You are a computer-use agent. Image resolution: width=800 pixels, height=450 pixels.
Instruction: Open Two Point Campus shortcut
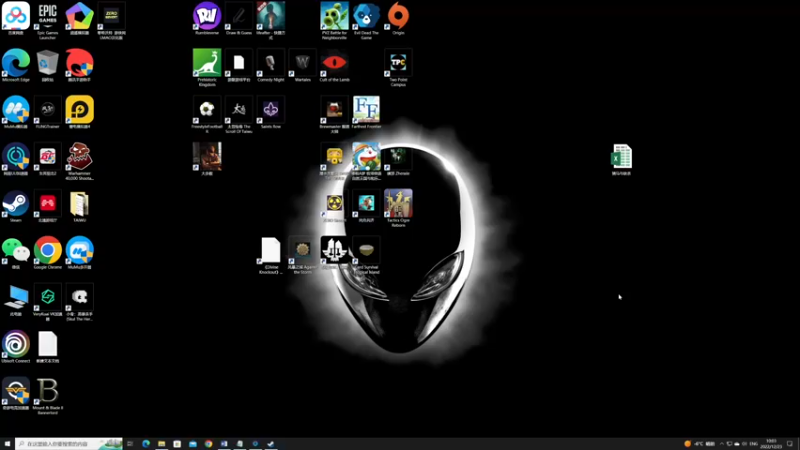(x=398, y=67)
